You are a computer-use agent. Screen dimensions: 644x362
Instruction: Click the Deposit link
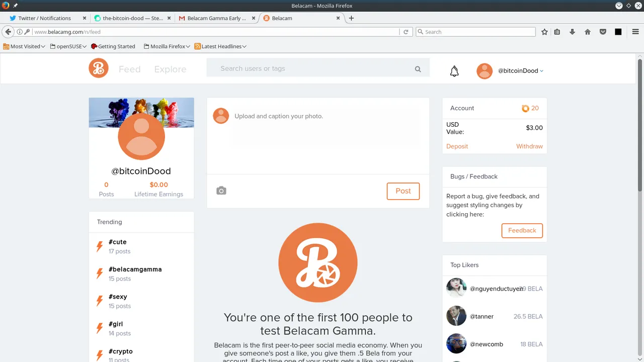(x=457, y=146)
